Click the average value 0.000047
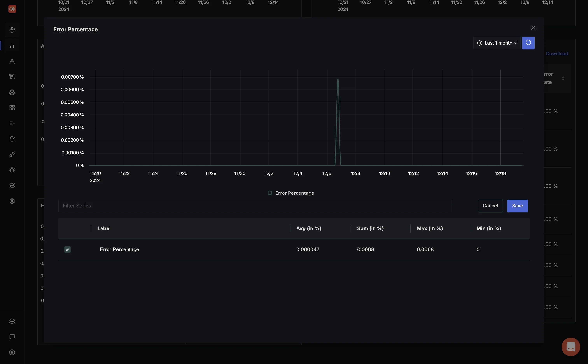Image resolution: width=588 pixels, height=364 pixels. click(x=308, y=249)
